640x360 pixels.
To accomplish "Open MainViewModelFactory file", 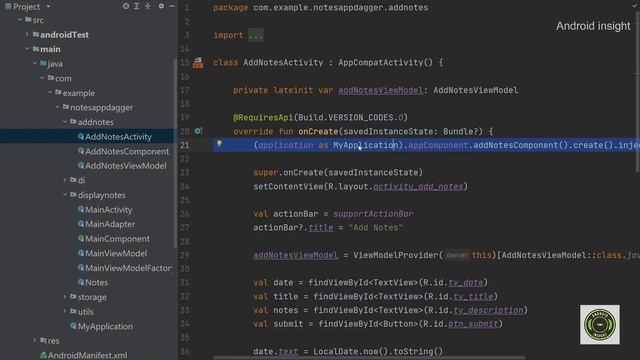I will point(129,268).
